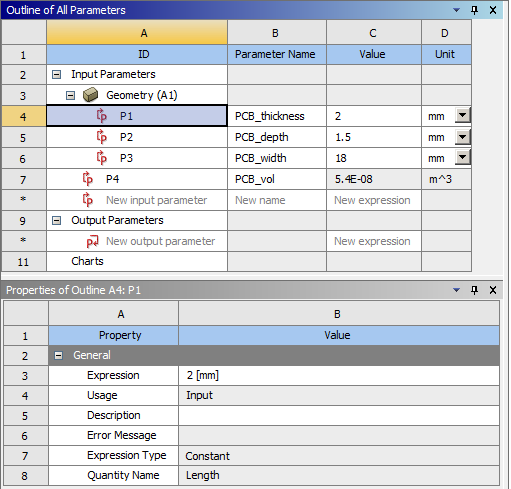Click the Property column header cell

coord(113,335)
